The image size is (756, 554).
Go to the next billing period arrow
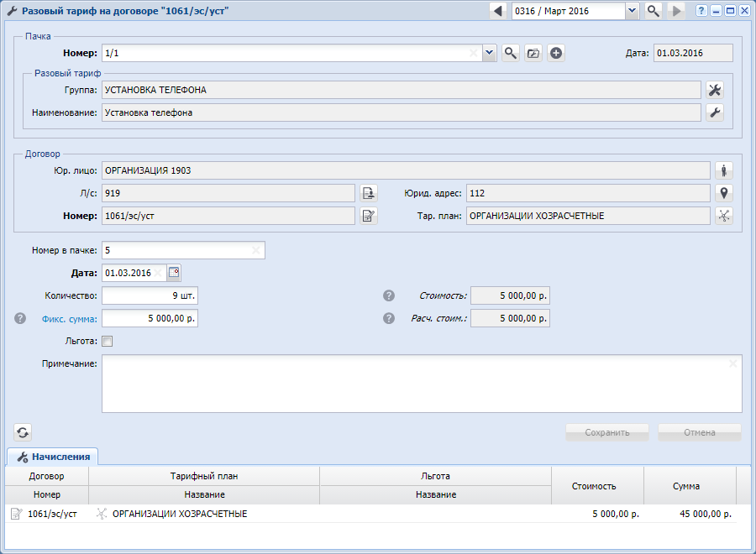click(676, 11)
